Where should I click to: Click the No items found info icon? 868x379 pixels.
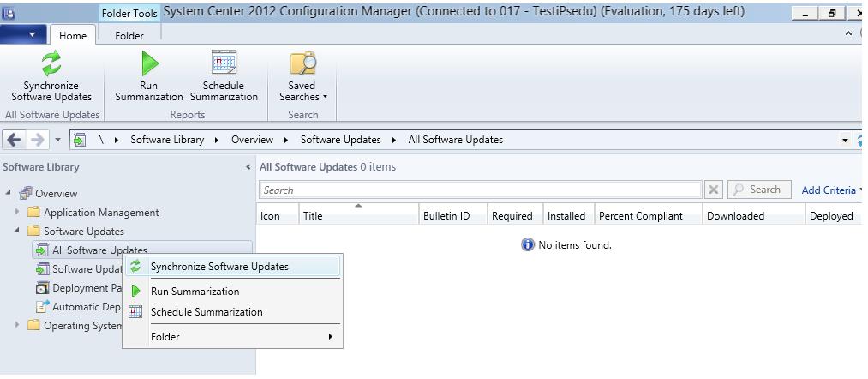pyautogui.click(x=528, y=244)
